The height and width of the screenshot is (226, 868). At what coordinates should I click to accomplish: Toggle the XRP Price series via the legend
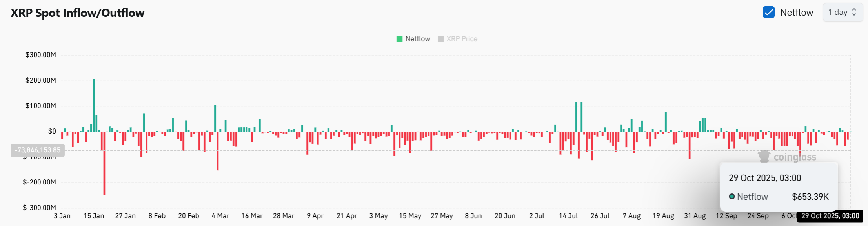pyautogui.click(x=457, y=38)
